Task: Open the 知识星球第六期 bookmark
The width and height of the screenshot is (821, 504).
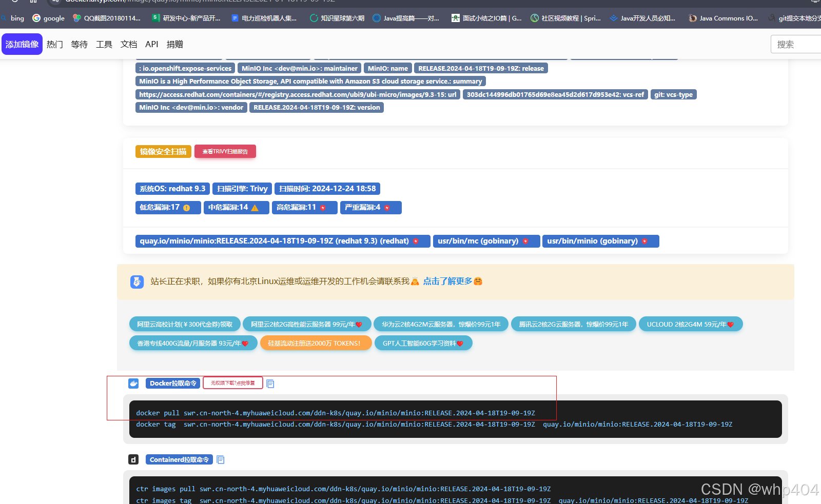Action: [x=337, y=18]
